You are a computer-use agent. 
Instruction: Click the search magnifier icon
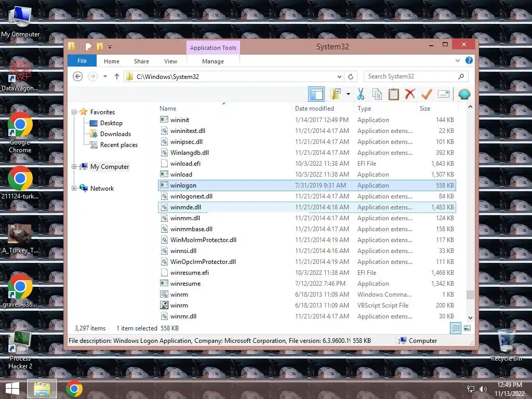[x=461, y=76]
